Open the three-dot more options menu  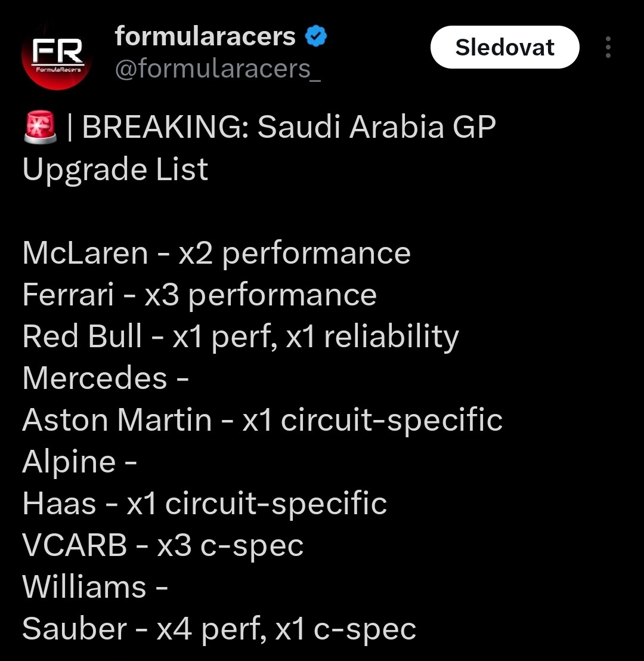[608, 47]
